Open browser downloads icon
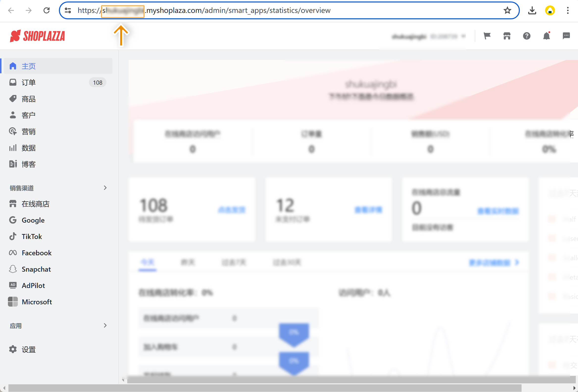 coord(532,10)
